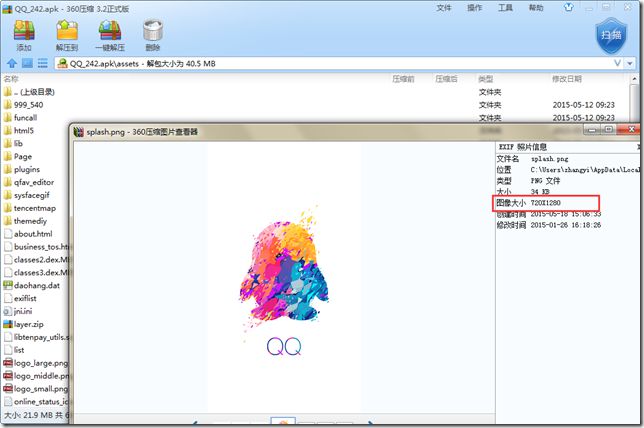Select the exiflist file
This screenshot has height=428, width=644.
pos(20,298)
